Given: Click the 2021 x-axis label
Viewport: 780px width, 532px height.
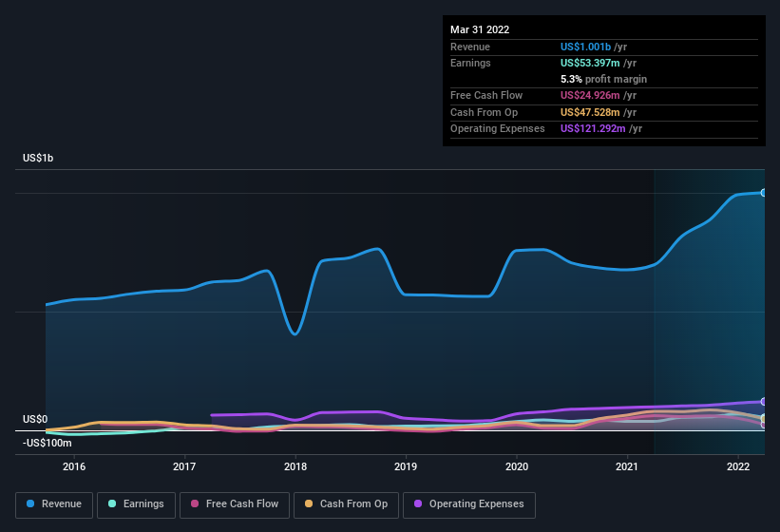Looking at the screenshot, I should pyautogui.click(x=627, y=466).
